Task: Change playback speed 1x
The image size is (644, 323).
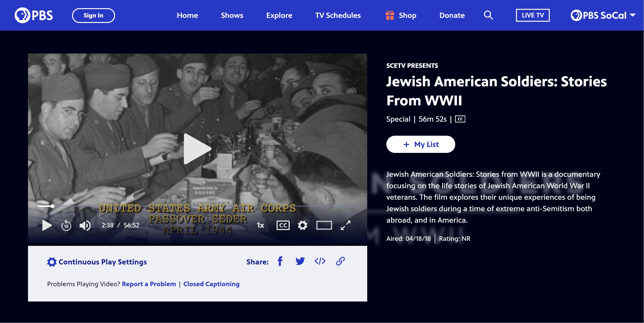Action: click(260, 225)
